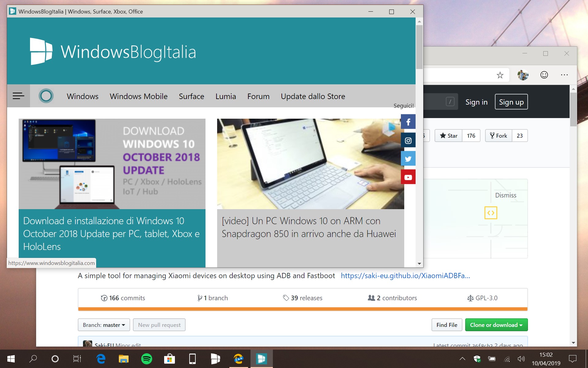Image resolution: width=588 pixels, height=368 pixels.
Task: Click the Cortana circle icon in WindowsBlogItalia nav
Action: pos(46,96)
